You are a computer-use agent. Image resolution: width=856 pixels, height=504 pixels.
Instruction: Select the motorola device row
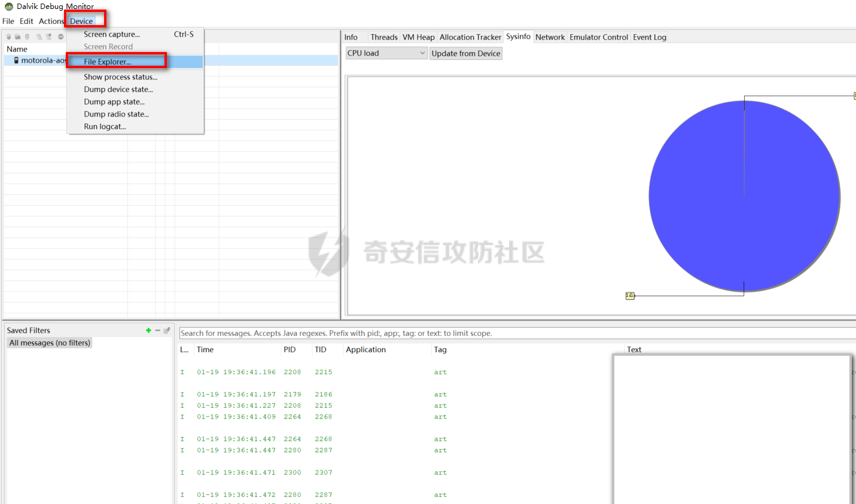click(171, 60)
